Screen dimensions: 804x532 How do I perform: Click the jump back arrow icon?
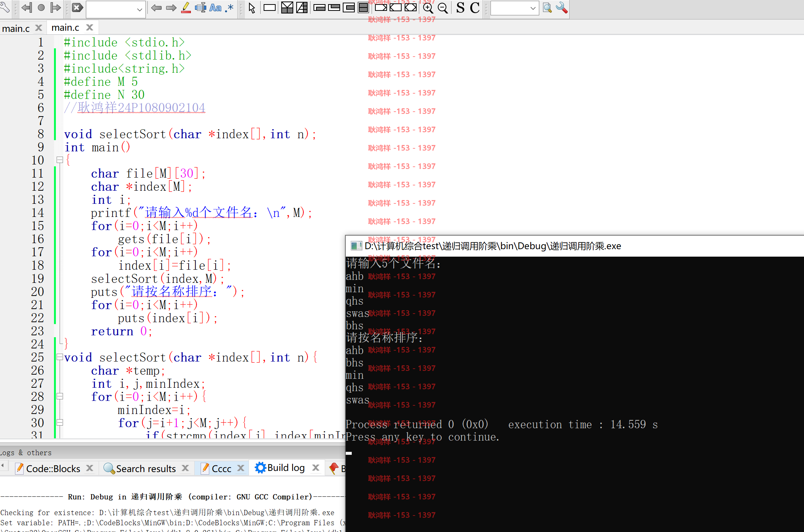coord(27,7)
